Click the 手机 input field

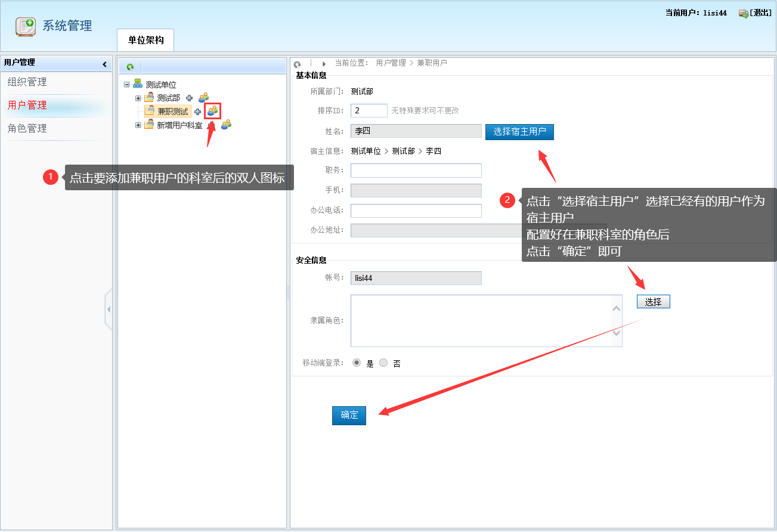(x=416, y=190)
